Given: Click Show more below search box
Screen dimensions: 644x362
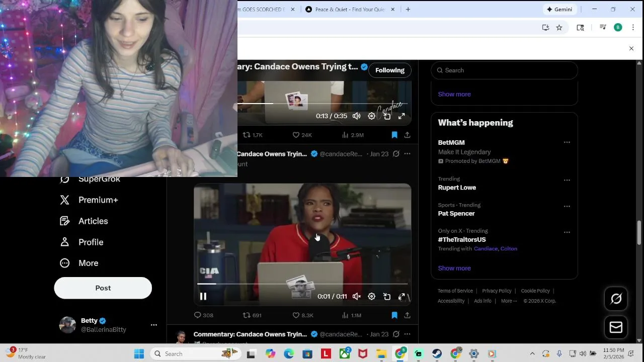Looking at the screenshot, I should click(454, 94).
